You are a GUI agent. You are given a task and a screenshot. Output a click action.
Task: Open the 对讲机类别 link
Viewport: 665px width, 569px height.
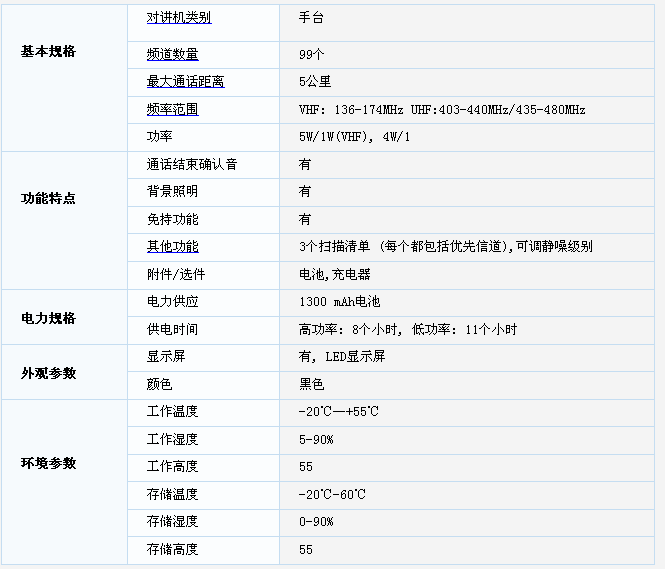(x=179, y=18)
